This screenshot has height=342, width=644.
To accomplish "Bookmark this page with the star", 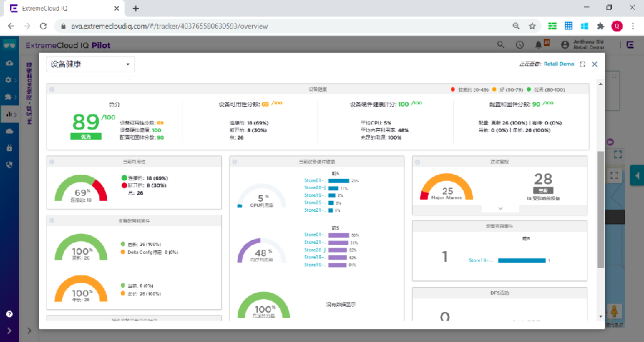I will tap(532, 26).
